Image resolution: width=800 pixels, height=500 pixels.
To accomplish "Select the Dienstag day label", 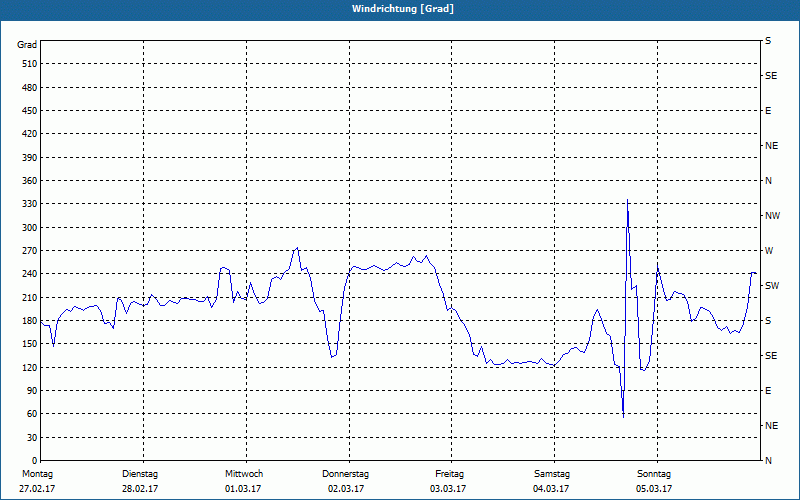I will [140, 474].
